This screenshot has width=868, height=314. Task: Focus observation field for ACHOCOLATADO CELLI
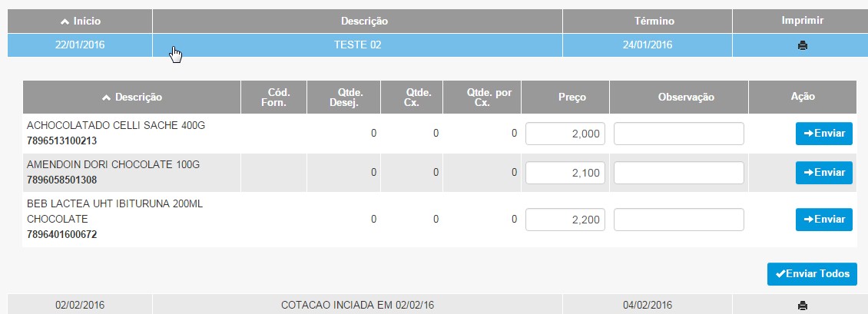click(679, 134)
